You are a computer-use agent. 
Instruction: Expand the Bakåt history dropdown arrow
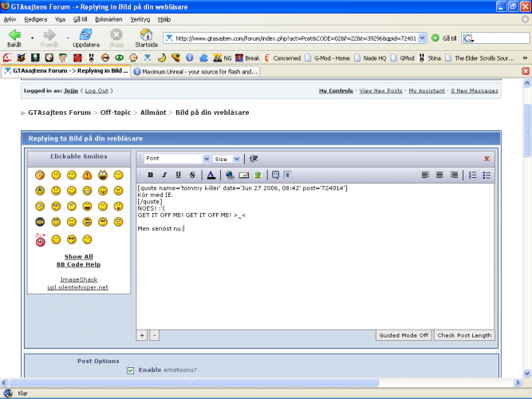33,37
